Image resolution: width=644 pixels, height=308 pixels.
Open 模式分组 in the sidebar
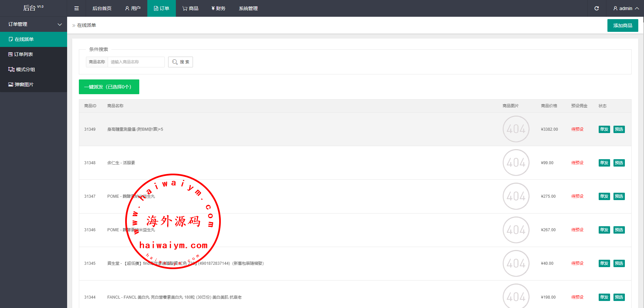(34, 69)
